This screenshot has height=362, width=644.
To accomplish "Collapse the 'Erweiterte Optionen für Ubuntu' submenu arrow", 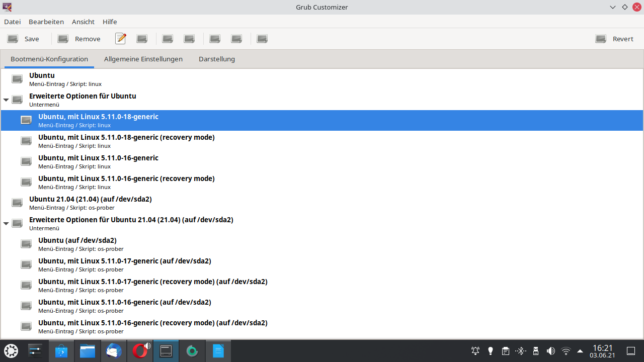I will pos(6,100).
